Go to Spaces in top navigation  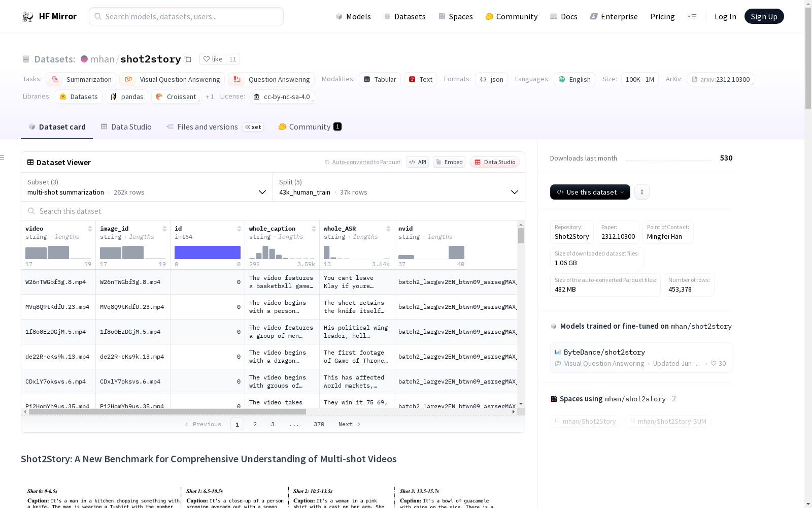456,16
